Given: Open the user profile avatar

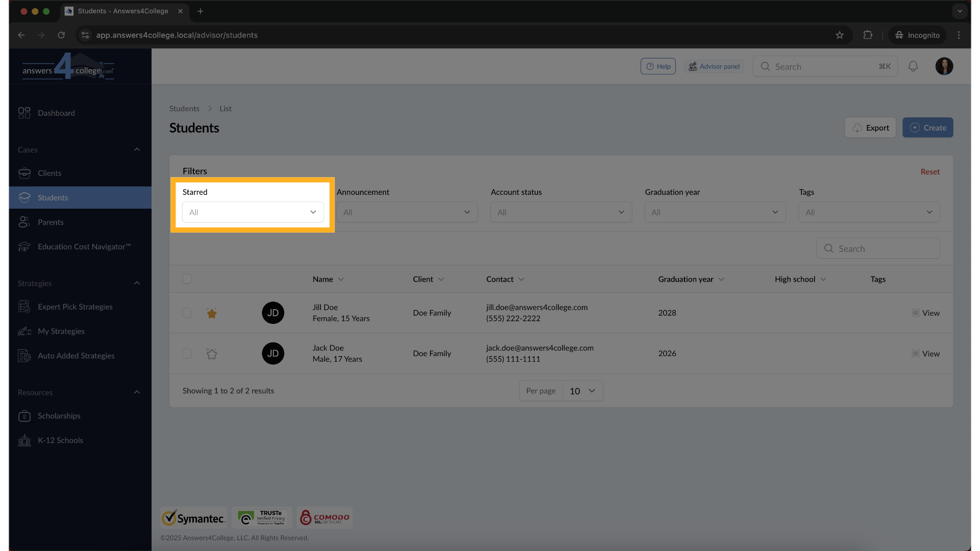Looking at the screenshot, I should [x=944, y=66].
